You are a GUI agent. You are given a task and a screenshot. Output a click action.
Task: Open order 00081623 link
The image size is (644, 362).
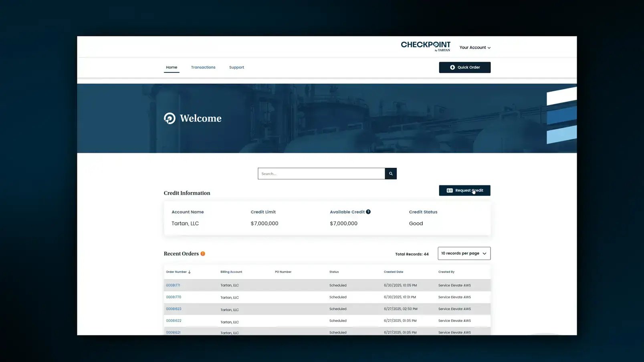tap(173, 309)
